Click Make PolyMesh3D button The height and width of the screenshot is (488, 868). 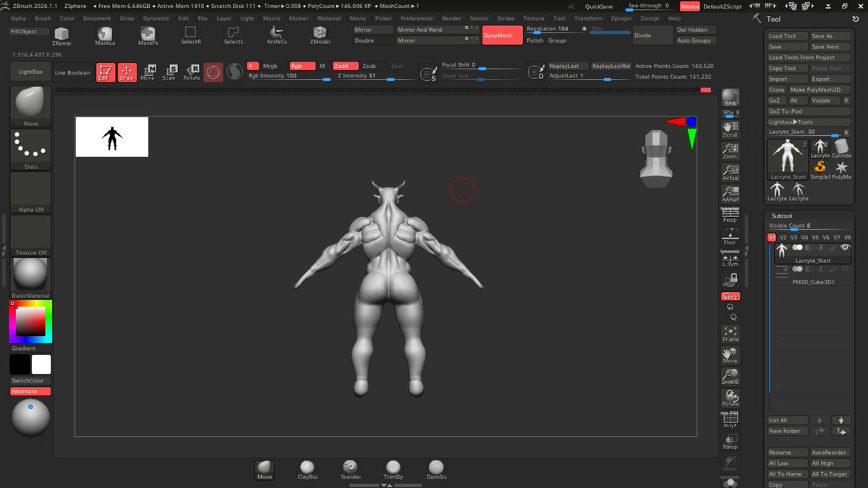(x=820, y=90)
